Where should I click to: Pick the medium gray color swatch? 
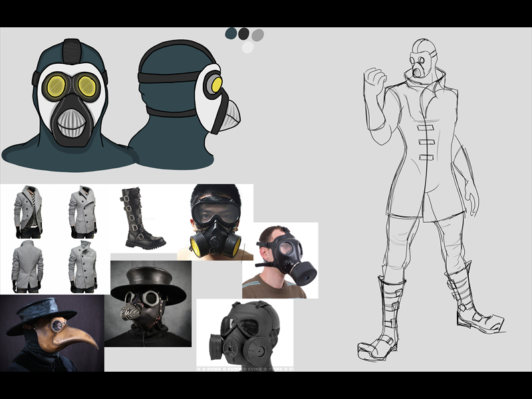pos(257,35)
